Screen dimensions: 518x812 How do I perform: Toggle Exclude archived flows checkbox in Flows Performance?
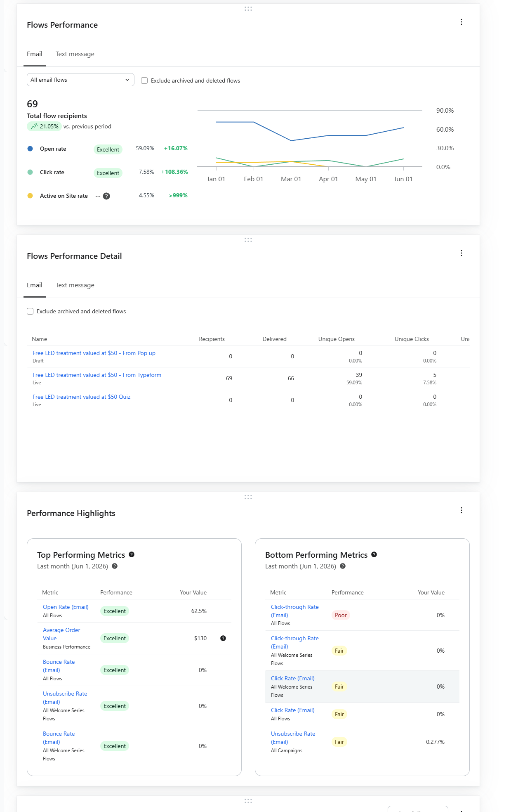click(x=144, y=80)
